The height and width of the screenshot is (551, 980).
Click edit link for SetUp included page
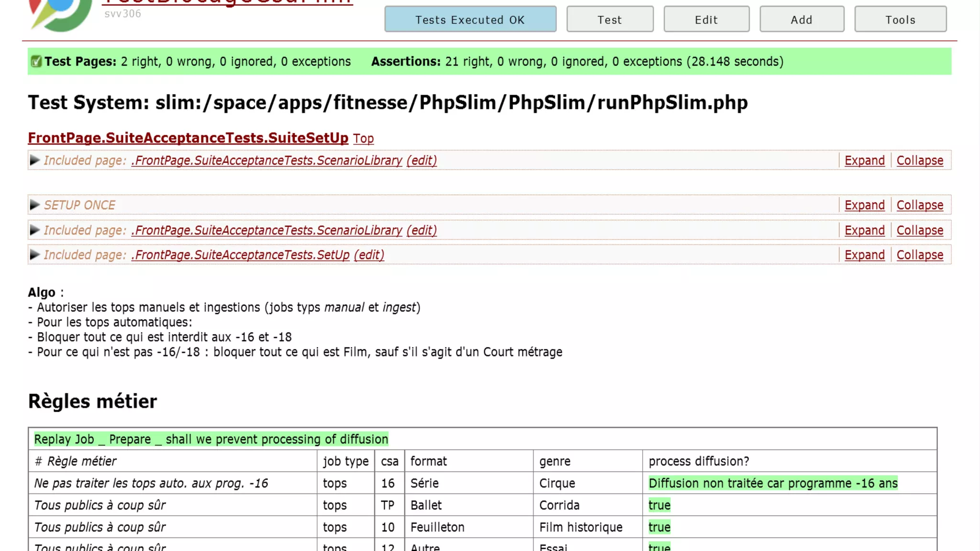[x=369, y=255]
